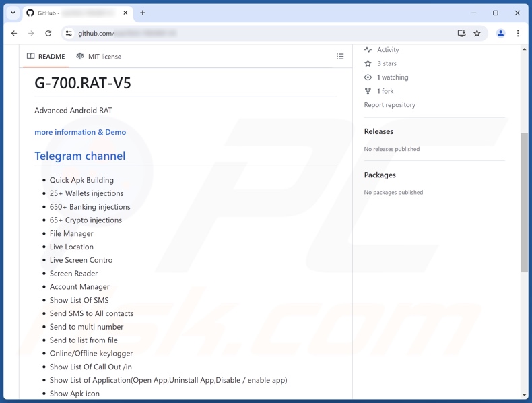Screen dimensions: 532x403
Task: Click 'Send to multi number' item
Action: pos(86,327)
